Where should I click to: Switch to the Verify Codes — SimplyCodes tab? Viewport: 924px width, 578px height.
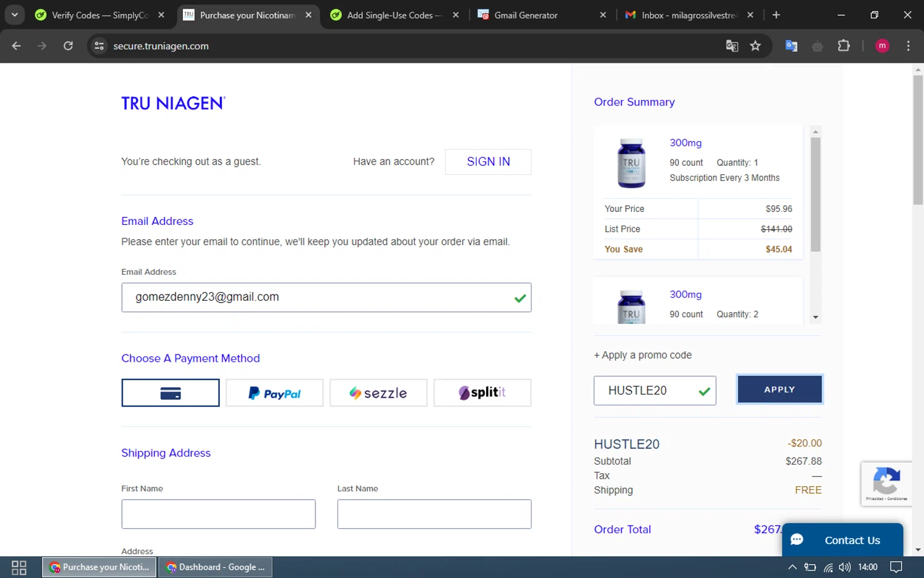coord(100,15)
